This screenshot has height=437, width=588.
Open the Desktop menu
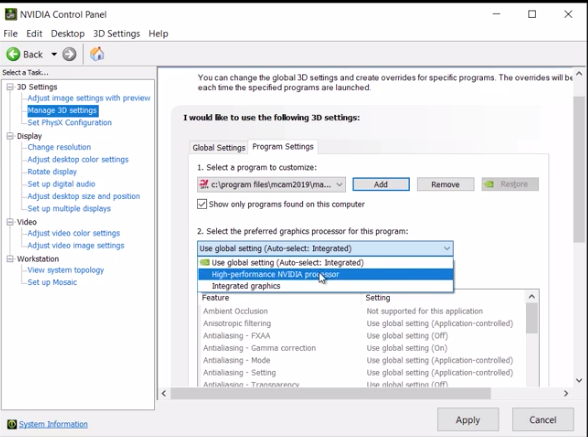(x=68, y=34)
